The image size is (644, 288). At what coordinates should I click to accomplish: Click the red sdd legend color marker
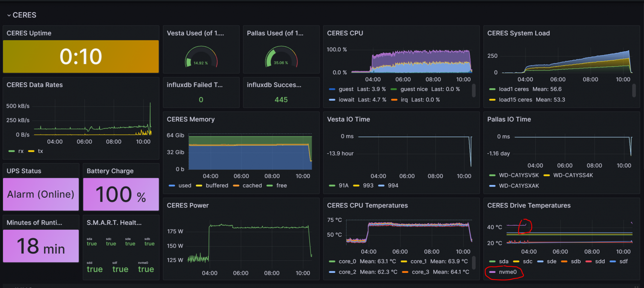point(588,261)
